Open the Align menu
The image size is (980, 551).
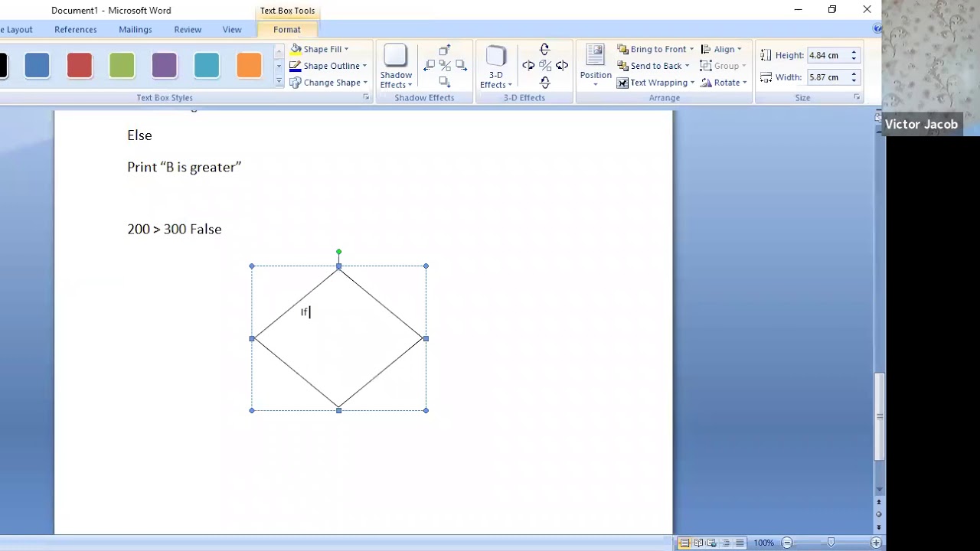coord(721,49)
